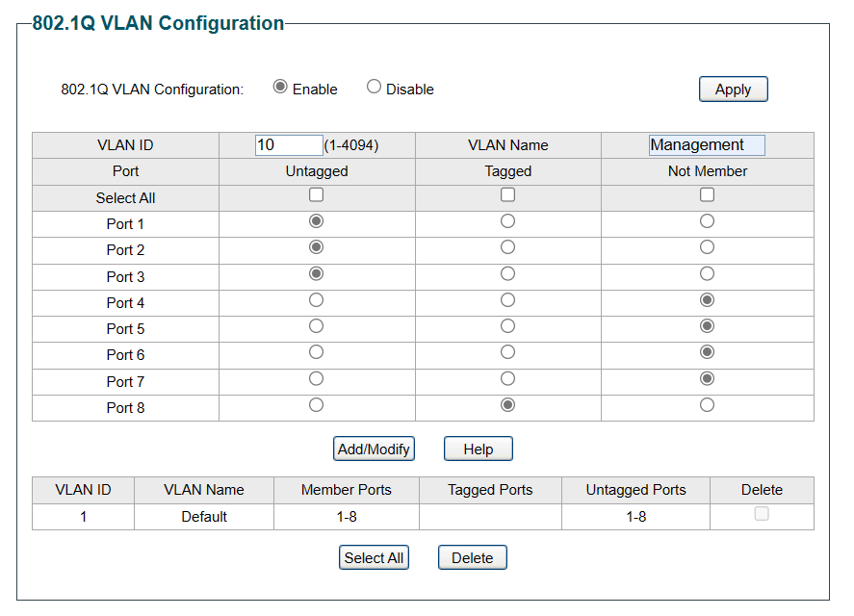Set Port 1 to Tagged
Viewport: 854px width, 616px height.
(x=508, y=221)
